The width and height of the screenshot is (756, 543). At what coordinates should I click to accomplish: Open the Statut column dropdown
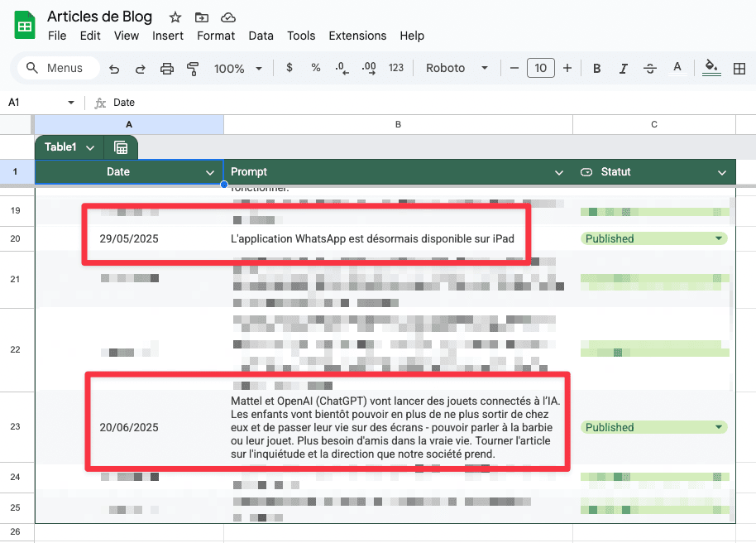[x=722, y=172]
